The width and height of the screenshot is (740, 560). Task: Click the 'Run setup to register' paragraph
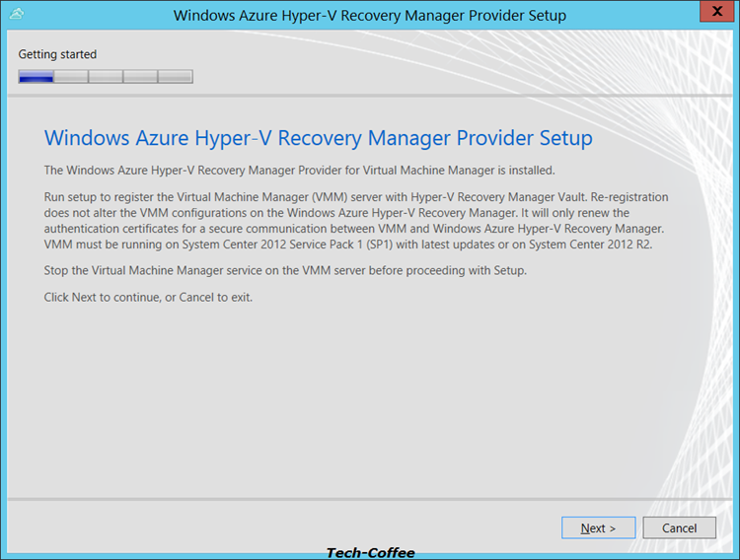(x=356, y=220)
